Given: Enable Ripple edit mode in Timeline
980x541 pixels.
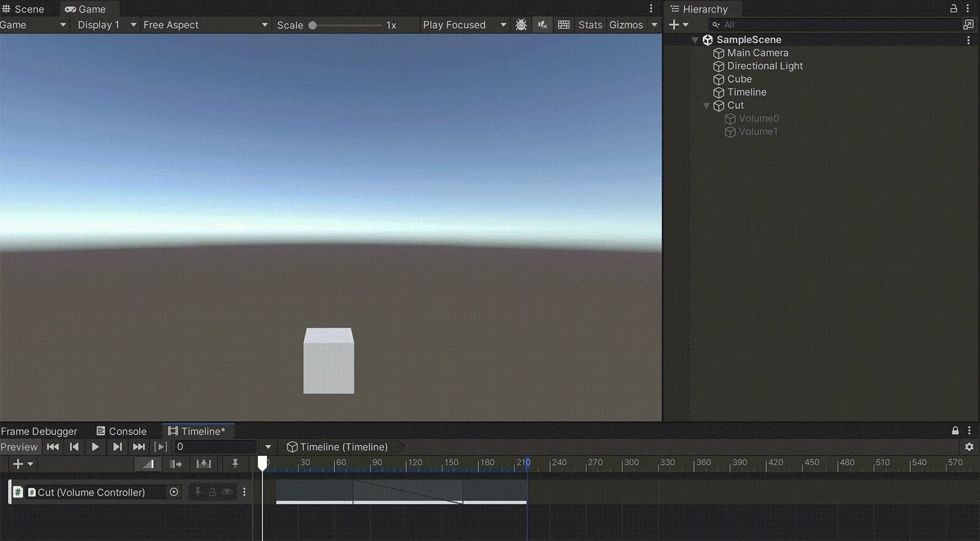Looking at the screenshot, I should (176, 465).
